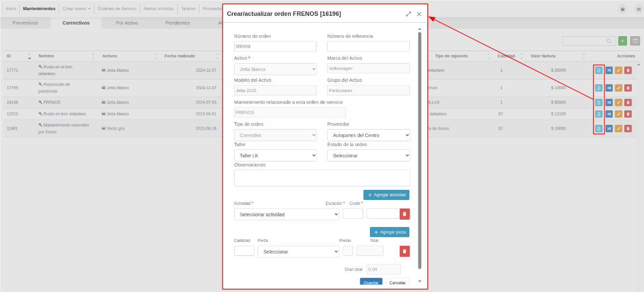Delete maintenance record 17769
The height and width of the screenshot is (292, 644).
[628, 88]
